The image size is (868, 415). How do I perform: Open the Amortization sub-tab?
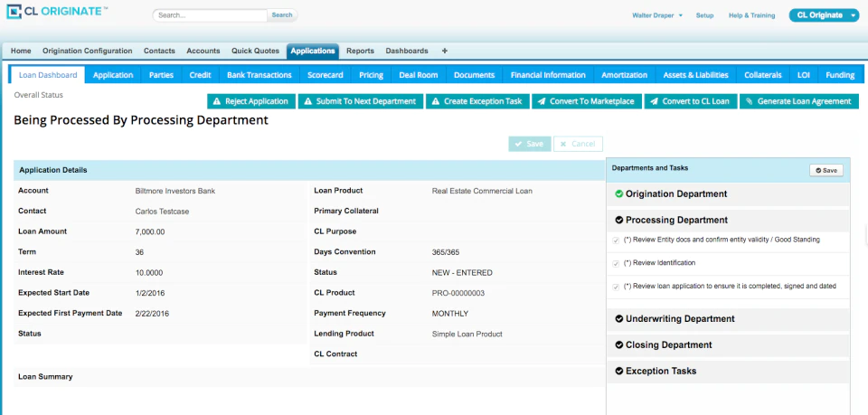pyautogui.click(x=625, y=75)
